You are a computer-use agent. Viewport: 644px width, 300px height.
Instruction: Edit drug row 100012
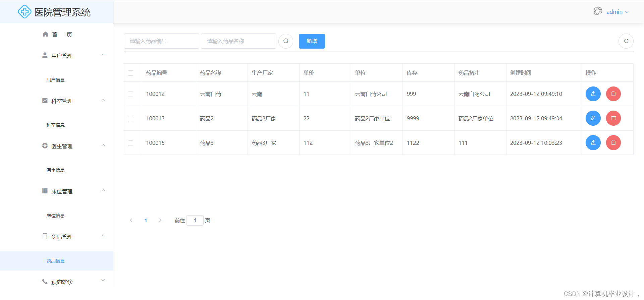pyautogui.click(x=593, y=94)
